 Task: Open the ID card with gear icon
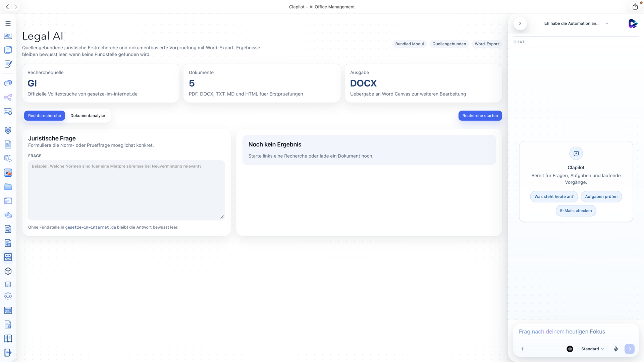(8, 111)
